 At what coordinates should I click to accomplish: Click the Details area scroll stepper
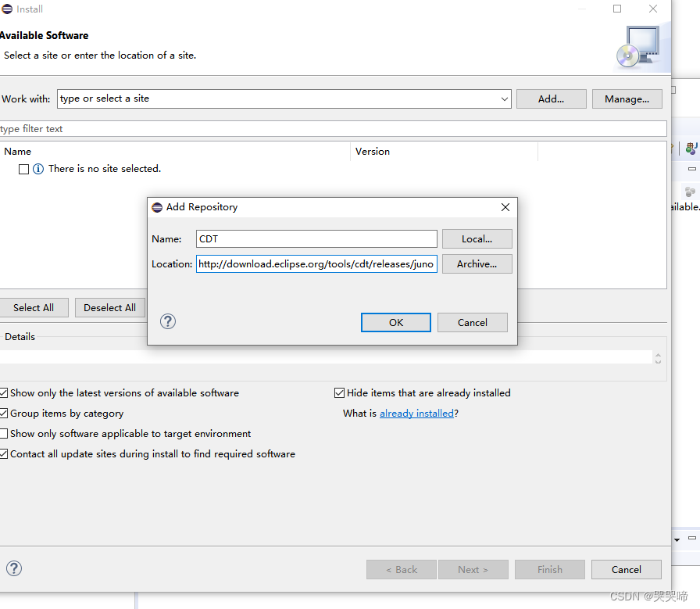pos(658,358)
